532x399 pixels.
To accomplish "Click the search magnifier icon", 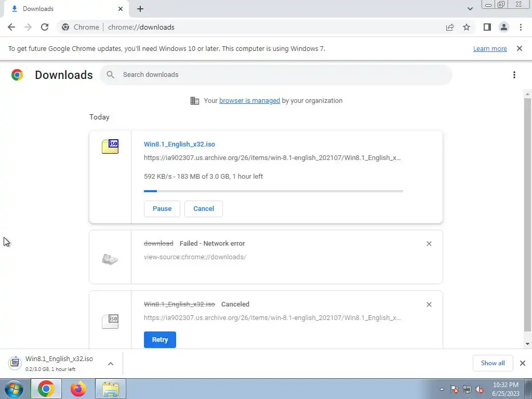I will 110,75.
